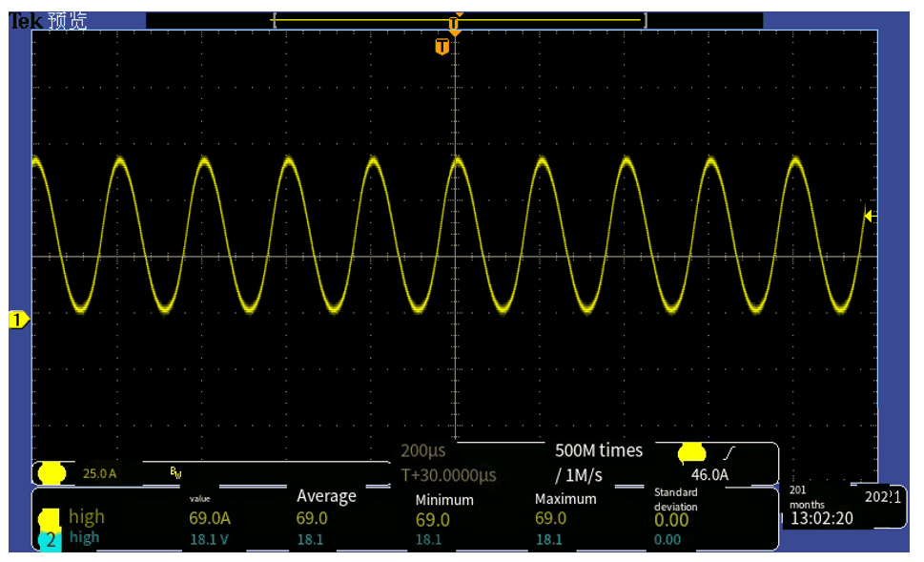924x562 pixels.
Task: Click the rising edge trigger slope icon
Action: point(729,453)
